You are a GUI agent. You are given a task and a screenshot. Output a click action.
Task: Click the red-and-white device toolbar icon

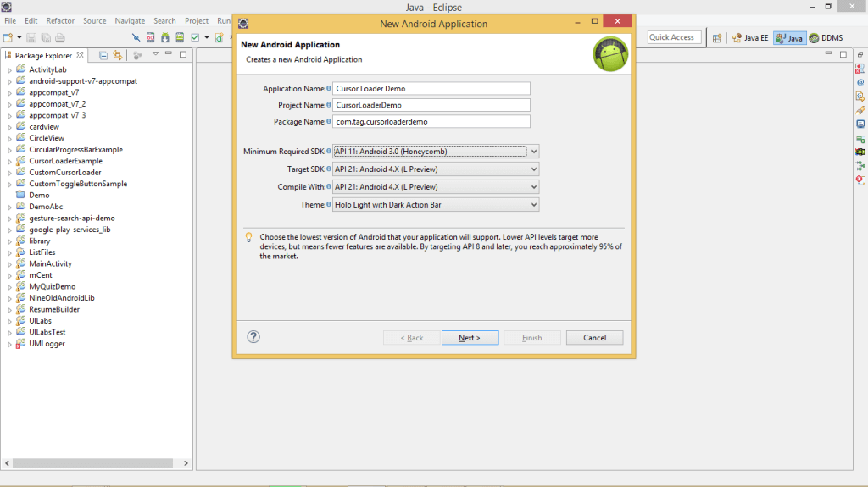(151, 37)
